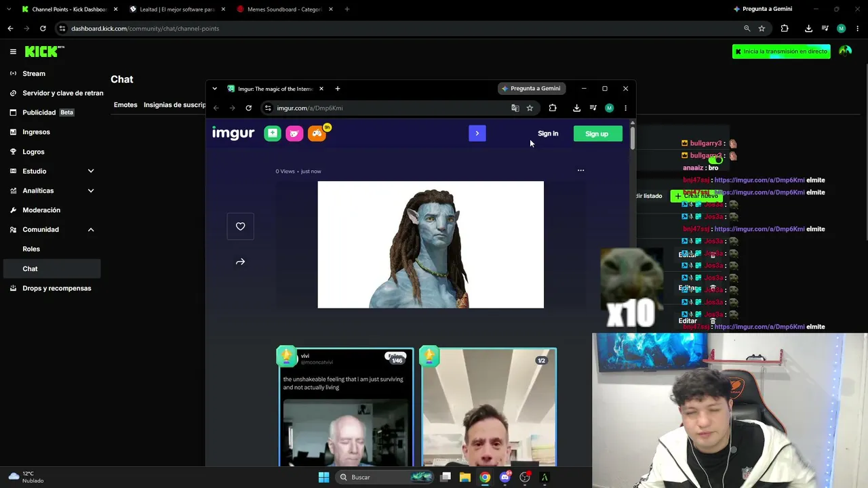
Task: Open the weather widget showing 12°C Nublado
Action: click(x=27, y=477)
